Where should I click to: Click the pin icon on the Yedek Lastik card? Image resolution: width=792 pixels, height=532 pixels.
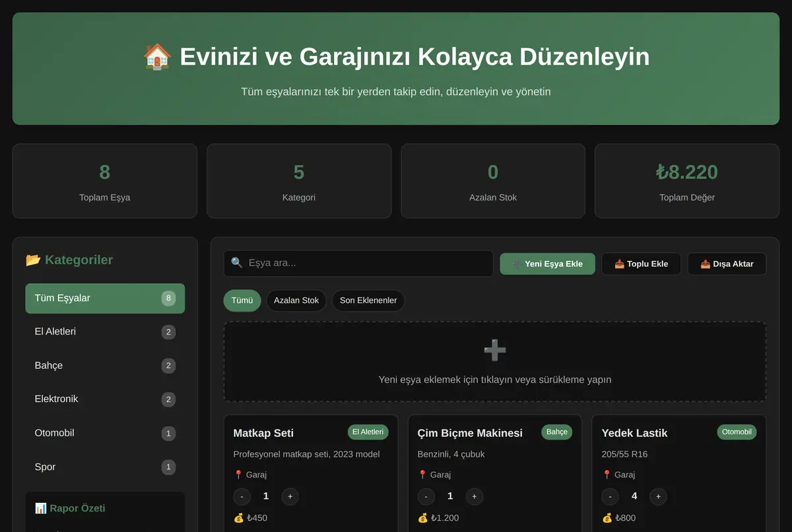pyautogui.click(x=607, y=475)
